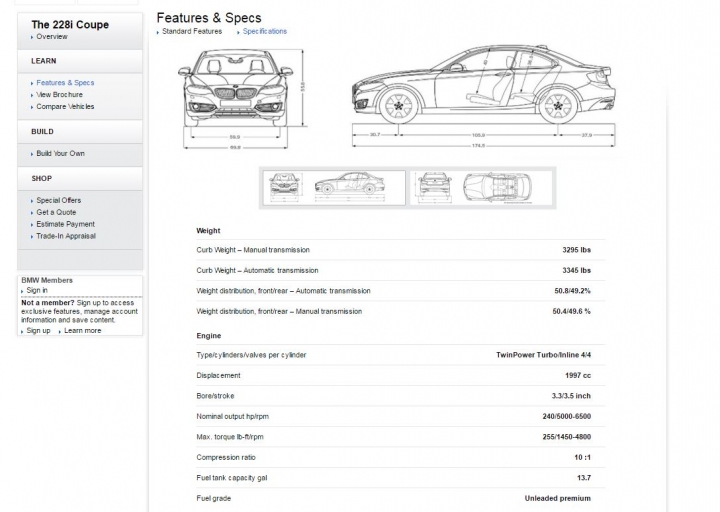This screenshot has width=720, height=512.
Task: Select the 1997 cc displacement value
Action: click(578, 376)
